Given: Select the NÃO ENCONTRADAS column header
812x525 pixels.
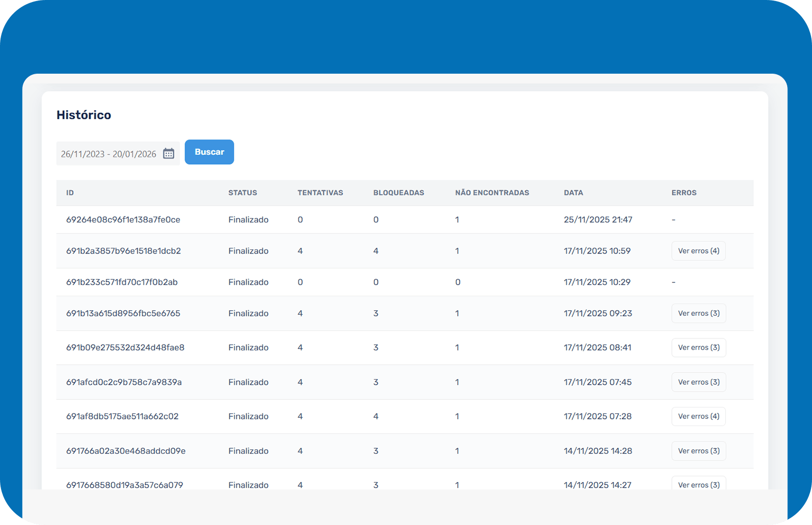Looking at the screenshot, I should [492, 193].
